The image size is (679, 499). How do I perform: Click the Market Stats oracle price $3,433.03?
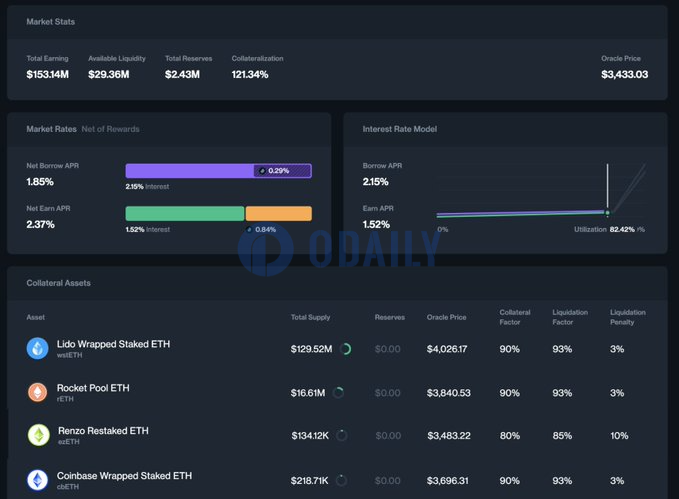tap(624, 75)
